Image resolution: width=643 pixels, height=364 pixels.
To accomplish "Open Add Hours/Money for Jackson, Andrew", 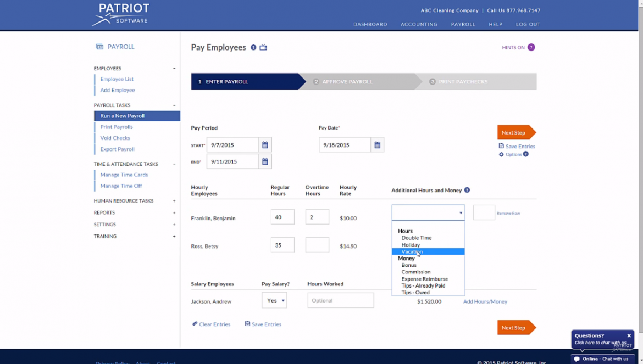I will pos(485,301).
